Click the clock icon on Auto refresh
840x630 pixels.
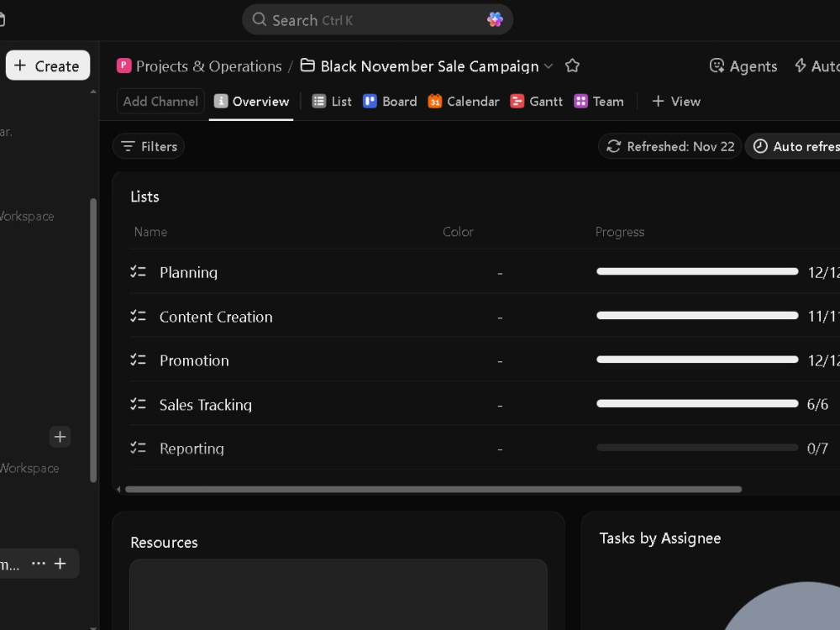(x=760, y=146)
